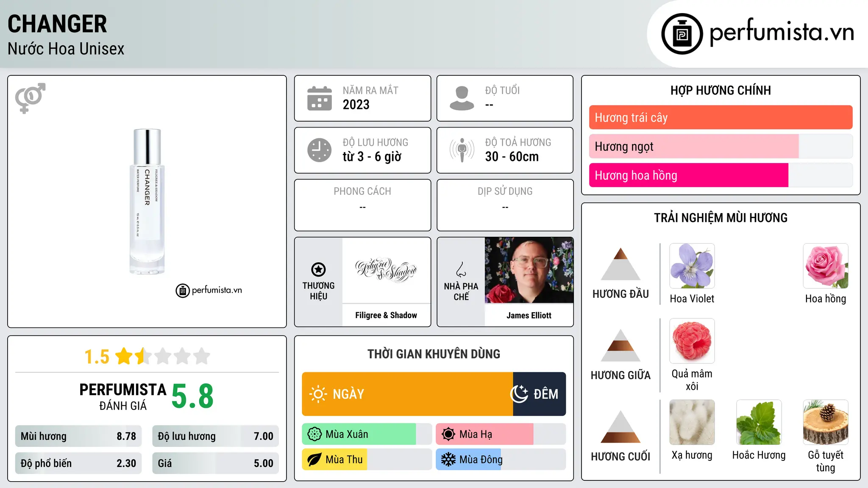Image resolution: width=868 pixels, height=488 pixels.
Task: Click the Perfumista đánh giá label
Action: point(123,396)
